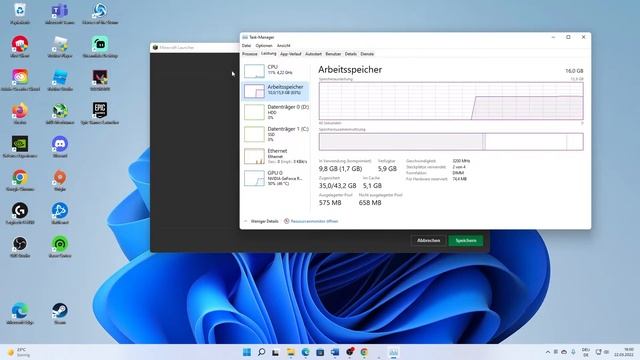Click the 35,0/43,2 GB committed value
The height and width of the screenshot is (360, 640).
(x=338, y=186)
